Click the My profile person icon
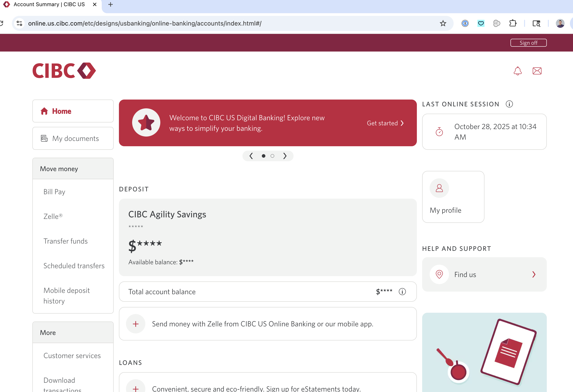This screenshot has width=573, height=392. [439, 188]
